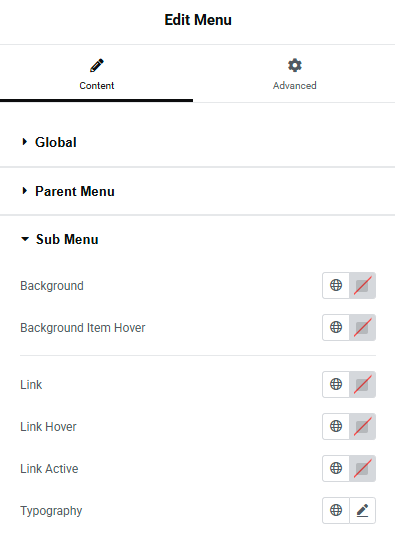The height and width of the screenshot is (548, 395).
Task: Open the Link Hover color swatch
Action: click(362, 426)
